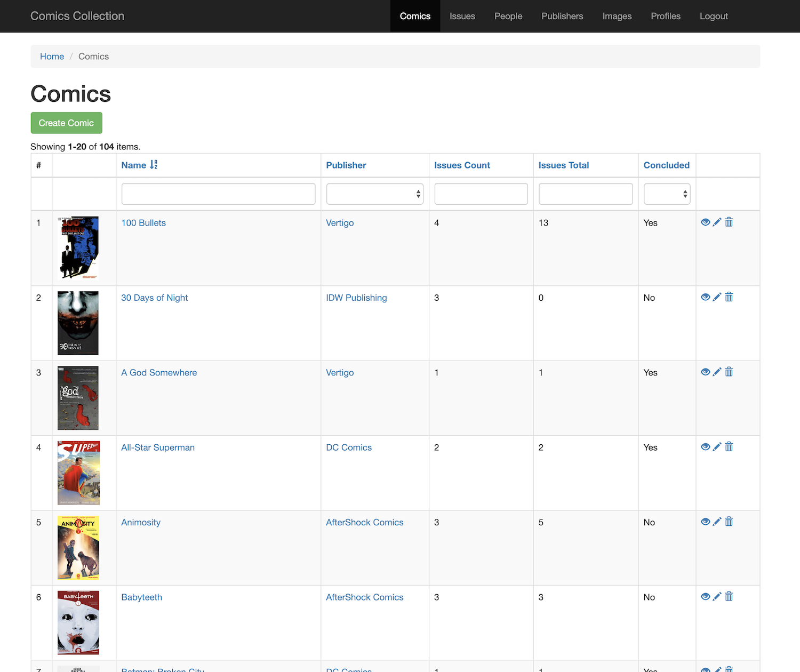
Task: Delete the 30 Days of Night entry
Action: click(x=729, y=297)
